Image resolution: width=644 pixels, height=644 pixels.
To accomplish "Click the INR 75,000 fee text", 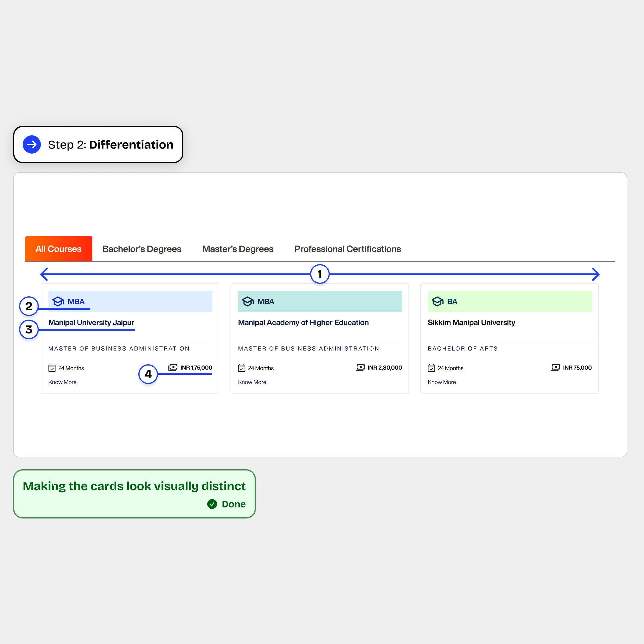I will [x=577, y=368].
